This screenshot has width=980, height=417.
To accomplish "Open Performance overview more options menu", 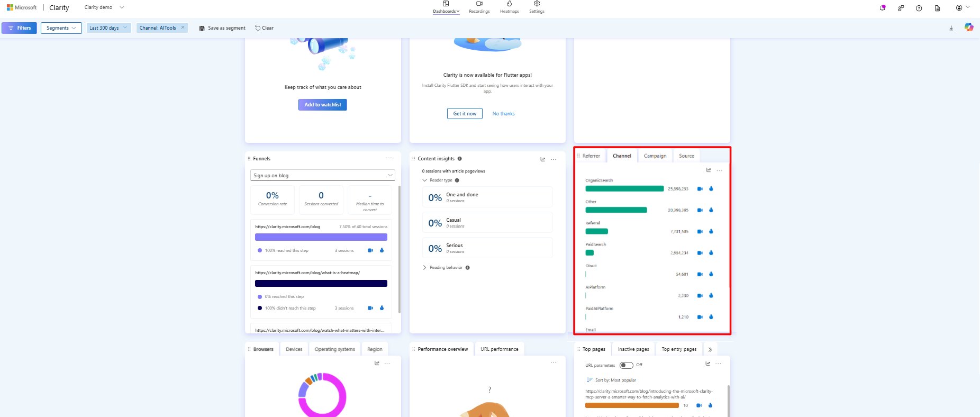I will point(553,362).
